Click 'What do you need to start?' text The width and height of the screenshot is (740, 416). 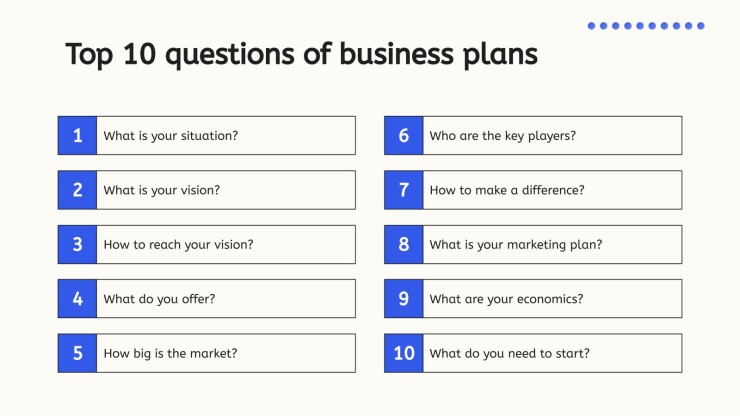tap(509, 353)
